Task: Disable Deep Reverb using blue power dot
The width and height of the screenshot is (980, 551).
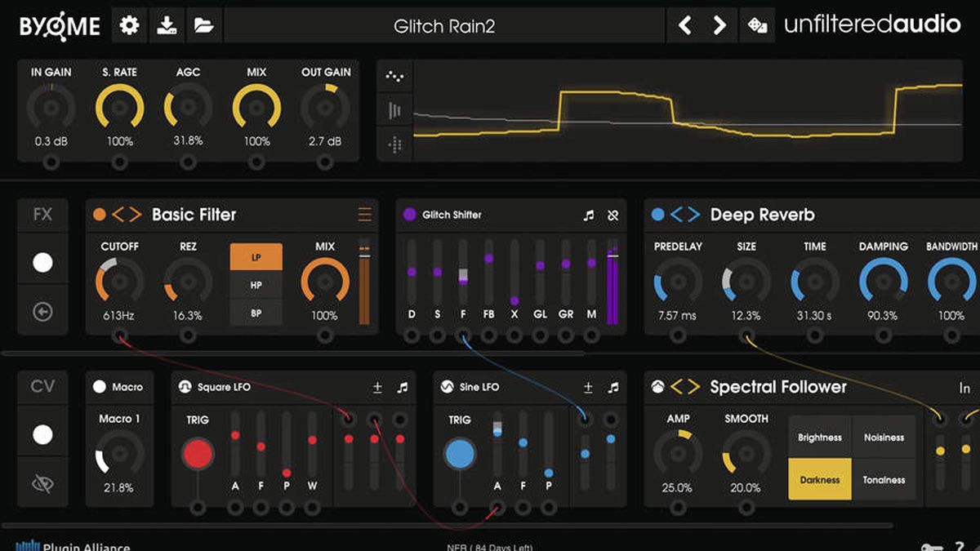Action: tap(657, 215)
